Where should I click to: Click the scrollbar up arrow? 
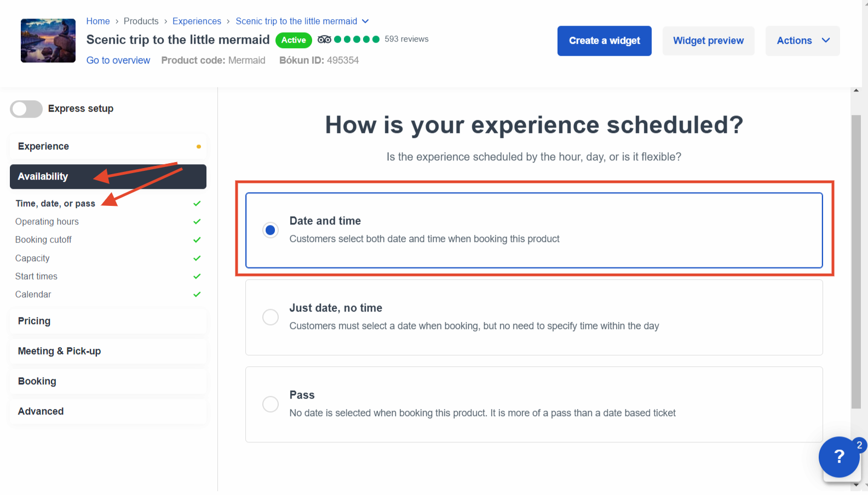(856, 90)
